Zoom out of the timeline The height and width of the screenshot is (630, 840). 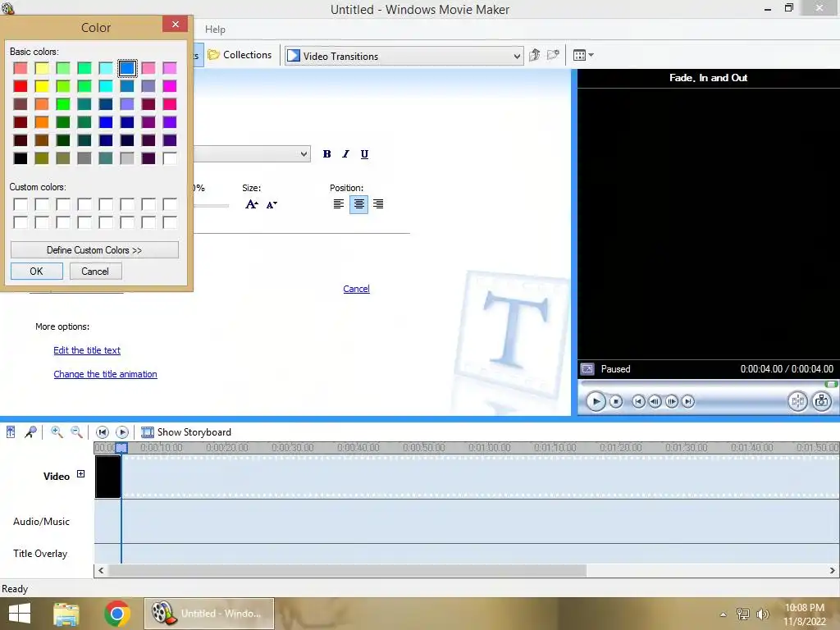click(76, 431)
